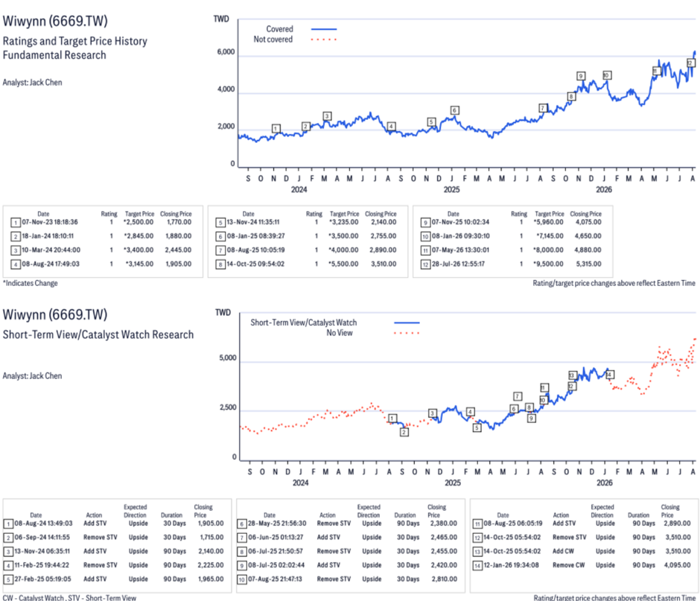Click the date 13-Nov-24 11:35:11
Image resolution: width=700 pixels, height=601 pixels.
(x=253, y=222)
